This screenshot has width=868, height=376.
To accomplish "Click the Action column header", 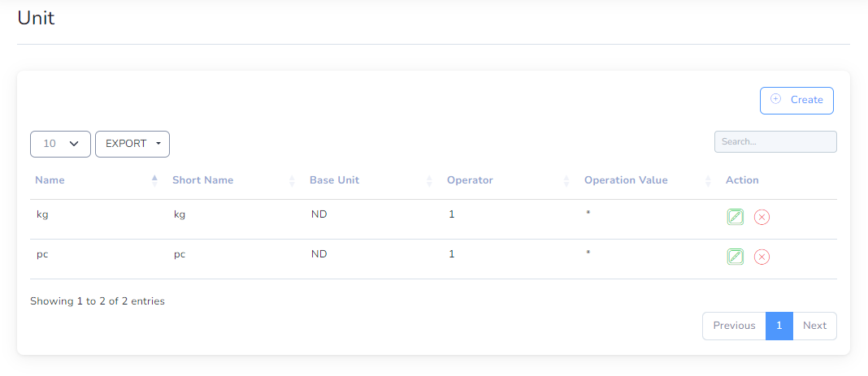I will tap(742, 180).
